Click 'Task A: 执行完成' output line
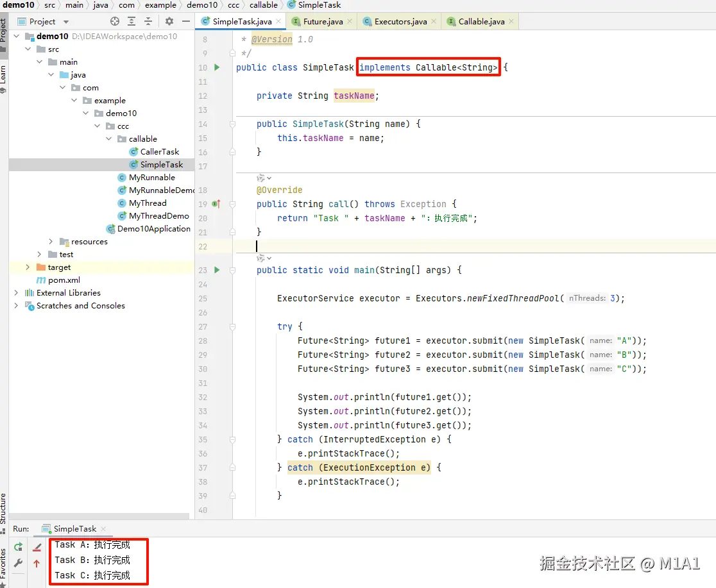 (92, 544)
